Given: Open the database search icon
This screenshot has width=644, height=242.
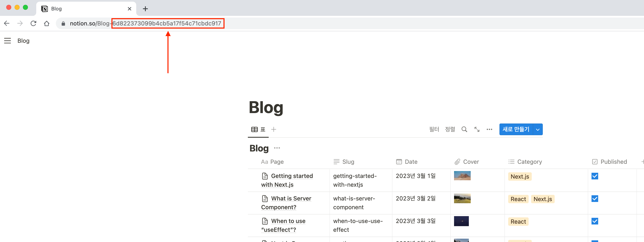Looking at the screenshot, I should tap(464, 129).
